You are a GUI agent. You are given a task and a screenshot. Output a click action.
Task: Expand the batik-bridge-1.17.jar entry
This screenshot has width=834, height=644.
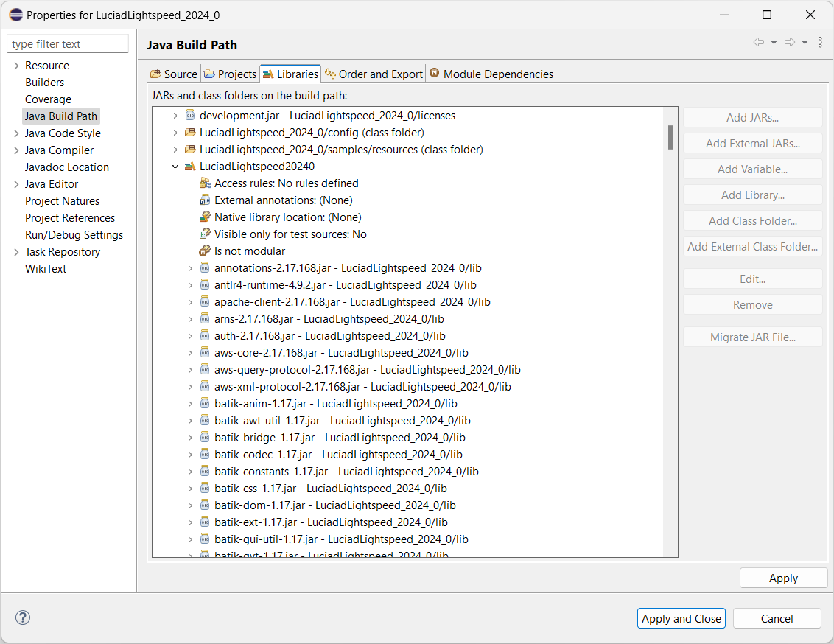point(190,438)
